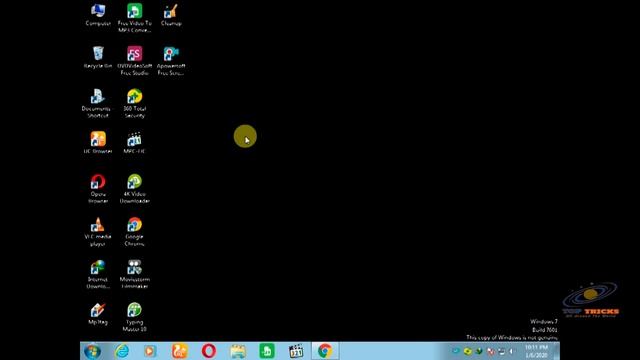Select the Typing Master 10 desktop shortcut
Viewport: 640px width, 360px height.
[x=134, y=317]
